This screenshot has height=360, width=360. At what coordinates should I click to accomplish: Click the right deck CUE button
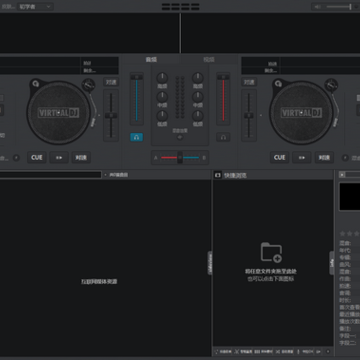(x=279, y=157)
